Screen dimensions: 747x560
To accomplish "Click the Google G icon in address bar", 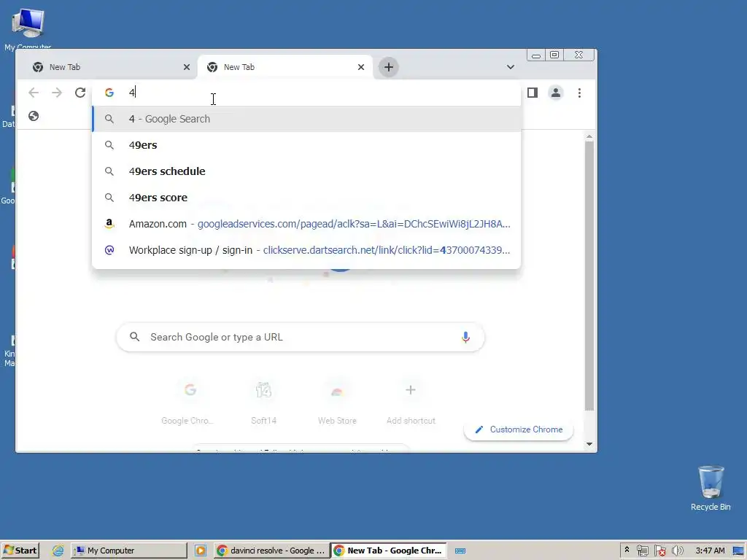I will tap(109, 93).
